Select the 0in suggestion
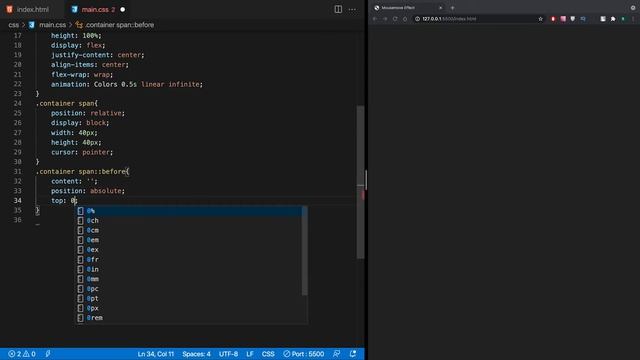 (190, 269)
